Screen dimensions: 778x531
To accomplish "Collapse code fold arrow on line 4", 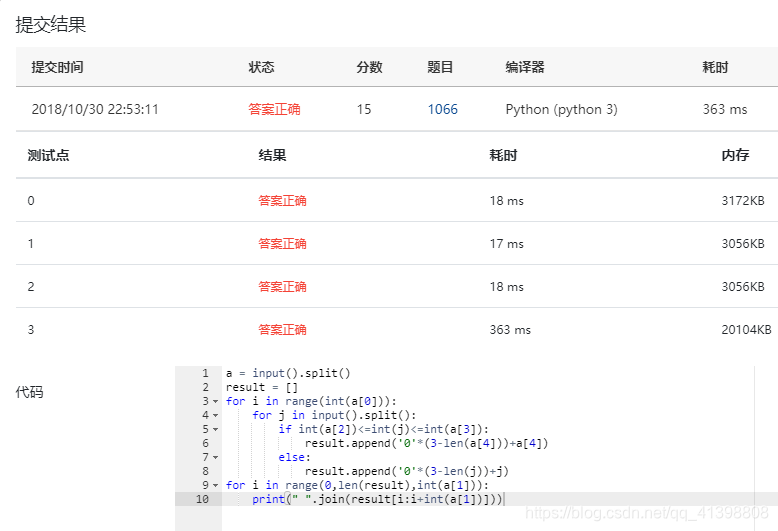I will point(215,415).
